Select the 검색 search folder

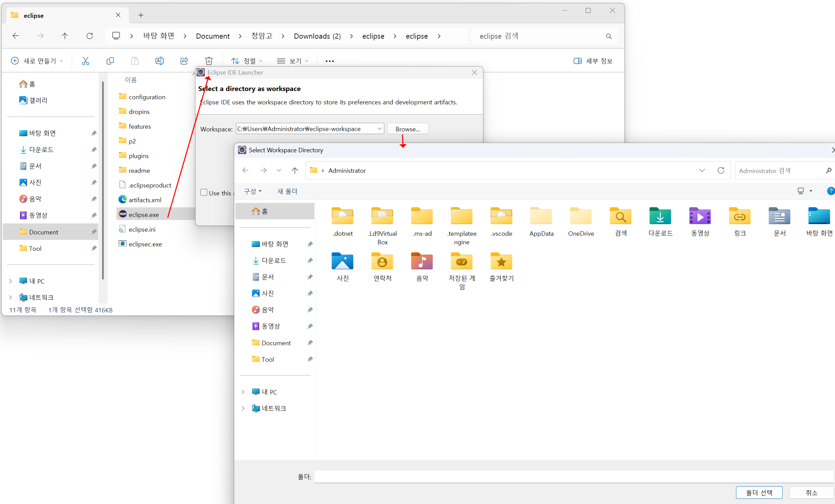[x=621, y=222]
